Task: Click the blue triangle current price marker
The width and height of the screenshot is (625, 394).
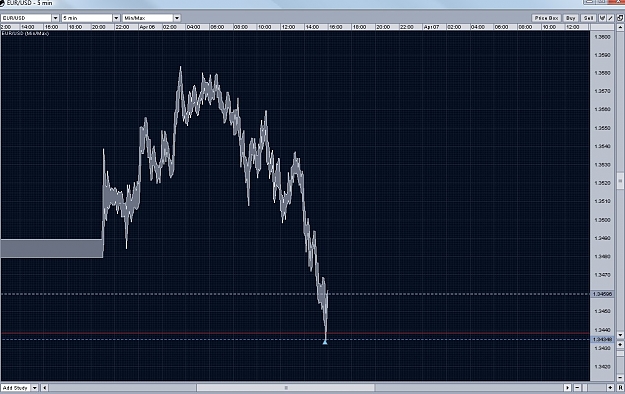Action: click(x=325, y=342)
